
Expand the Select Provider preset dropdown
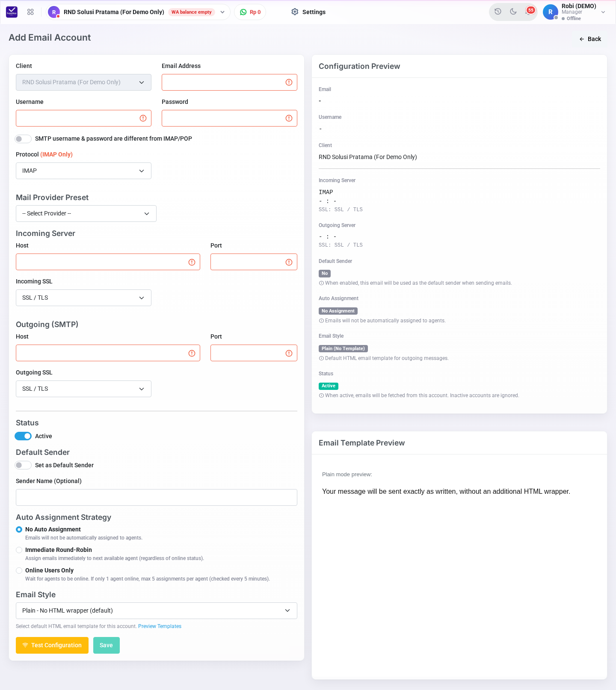tap(86, 214)
